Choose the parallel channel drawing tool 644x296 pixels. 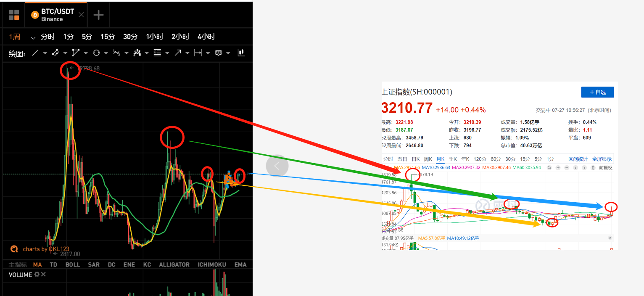(55, 53)
